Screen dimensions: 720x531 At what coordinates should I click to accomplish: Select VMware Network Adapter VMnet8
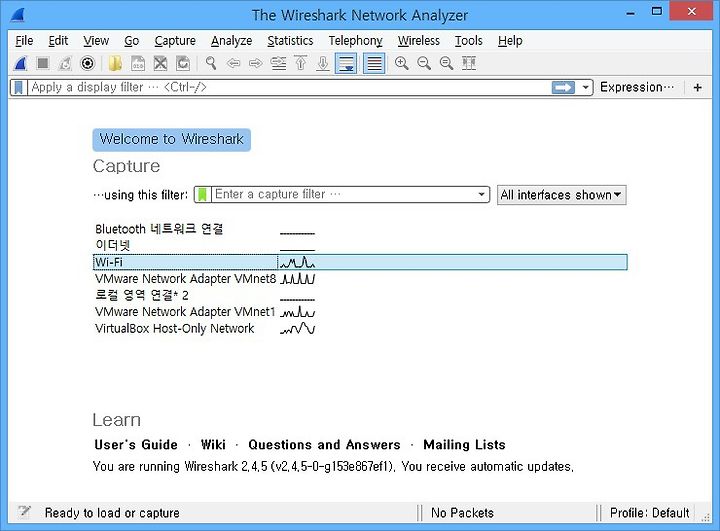tap(186, 278)
